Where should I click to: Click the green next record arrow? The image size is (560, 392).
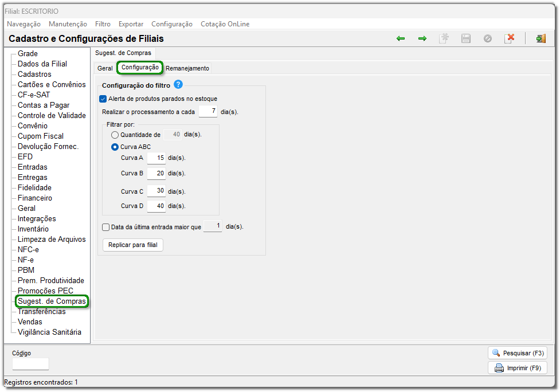coord(422,38)
